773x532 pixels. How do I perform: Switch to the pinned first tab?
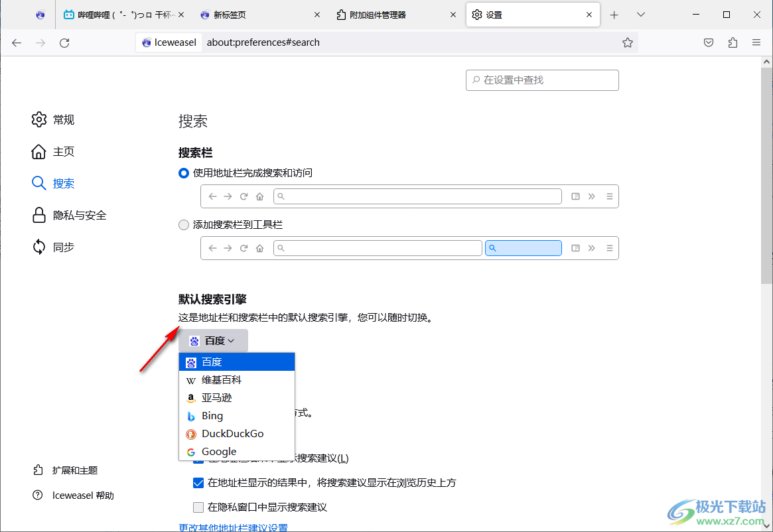(40, 15)
